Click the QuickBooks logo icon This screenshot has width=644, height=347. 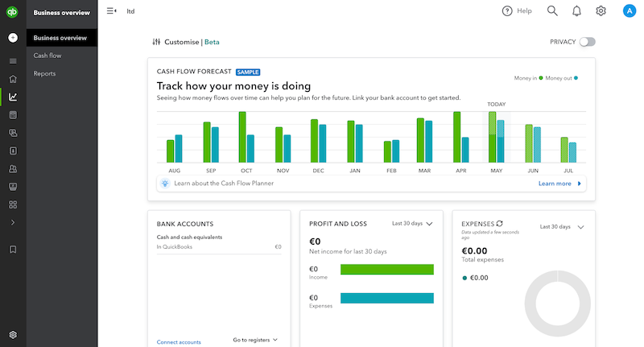(13, 11)
